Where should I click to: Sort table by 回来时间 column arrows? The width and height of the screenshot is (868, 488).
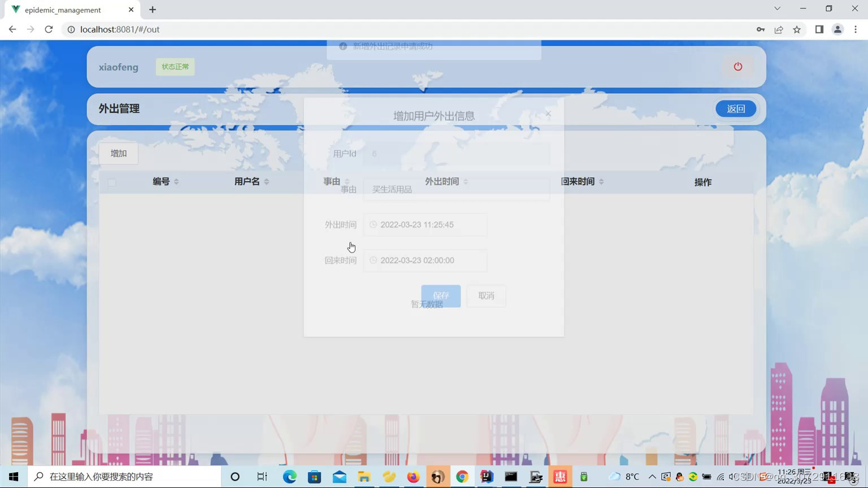coord(601,182)
